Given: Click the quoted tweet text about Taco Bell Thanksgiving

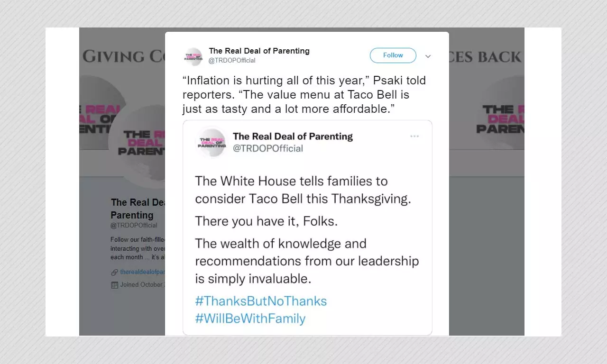Looking at the screenshot, I should pyautogui.click(x=303, y=190).
